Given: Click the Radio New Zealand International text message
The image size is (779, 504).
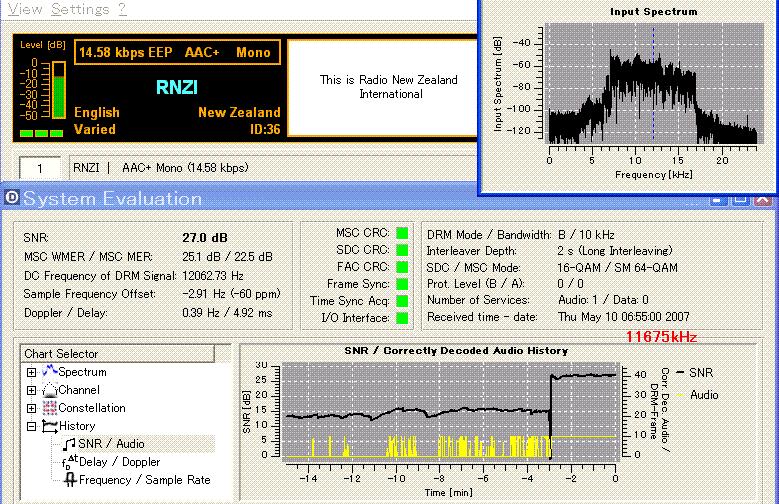Looking at the screenshot, I should pyautogui.click(x=389, y=87).
